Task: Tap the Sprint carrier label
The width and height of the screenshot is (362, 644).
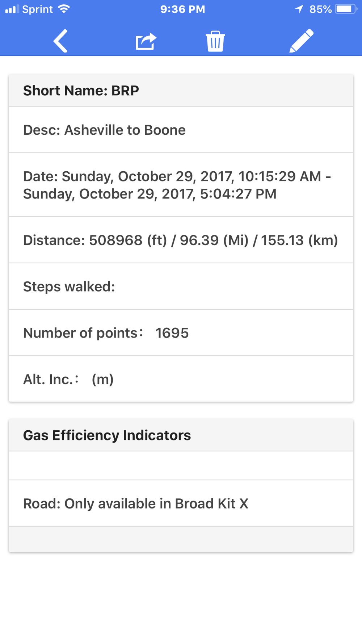Action: coord(37,9)
